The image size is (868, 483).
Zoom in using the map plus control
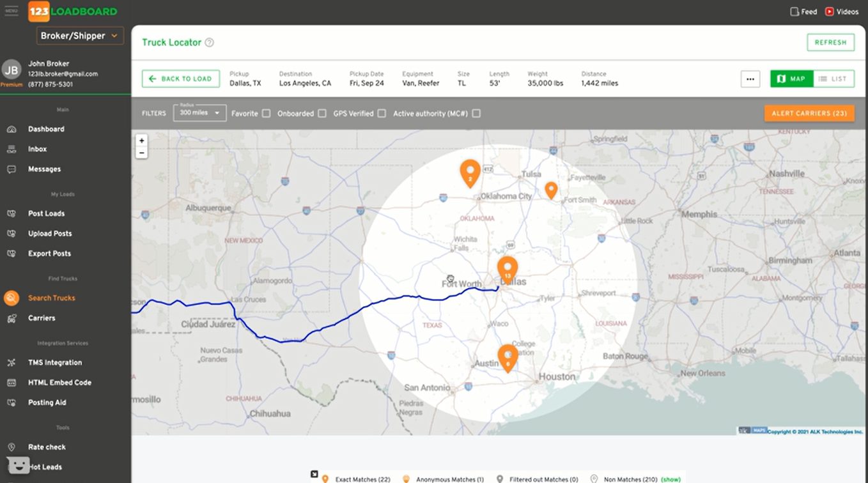point(141,140)
